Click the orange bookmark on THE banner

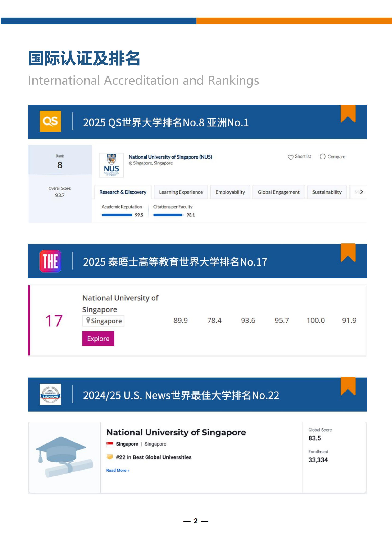point(348,253)
